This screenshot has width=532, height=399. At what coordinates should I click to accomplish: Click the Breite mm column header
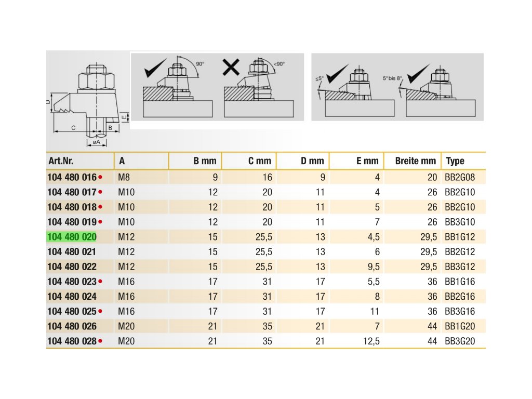416,161
